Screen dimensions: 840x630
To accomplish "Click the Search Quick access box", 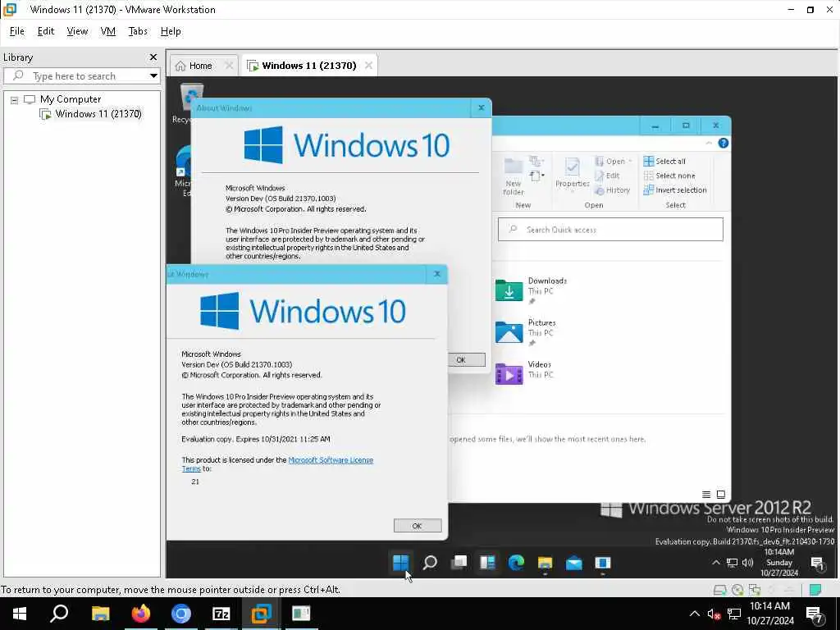I will coord(610,230).
